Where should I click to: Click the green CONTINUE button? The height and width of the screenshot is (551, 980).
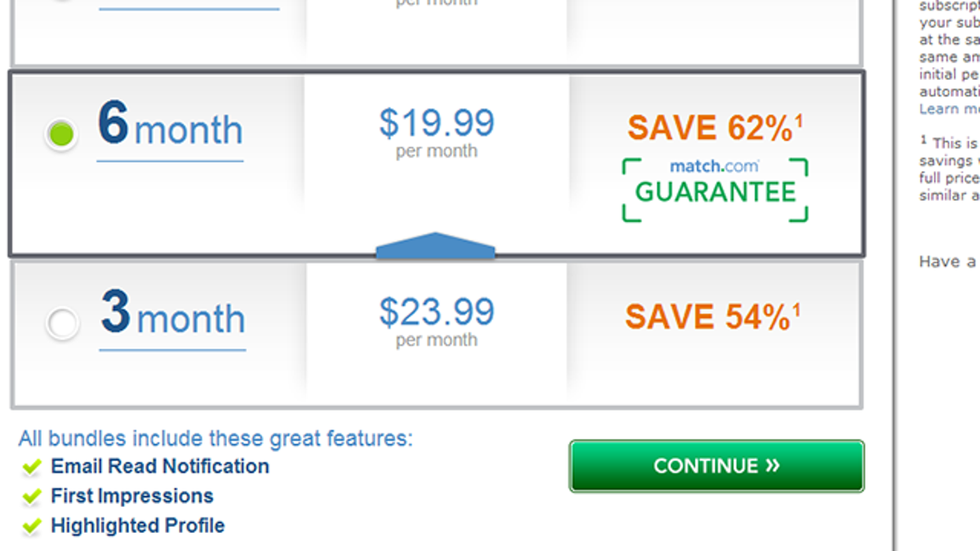716,466
